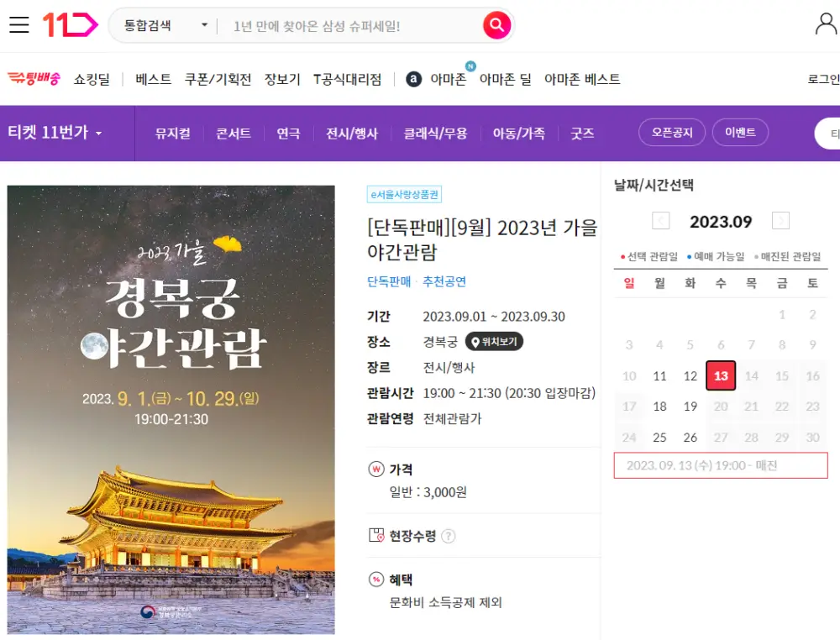
Task: Go to next month on the calendar
Action: [780, 221]
